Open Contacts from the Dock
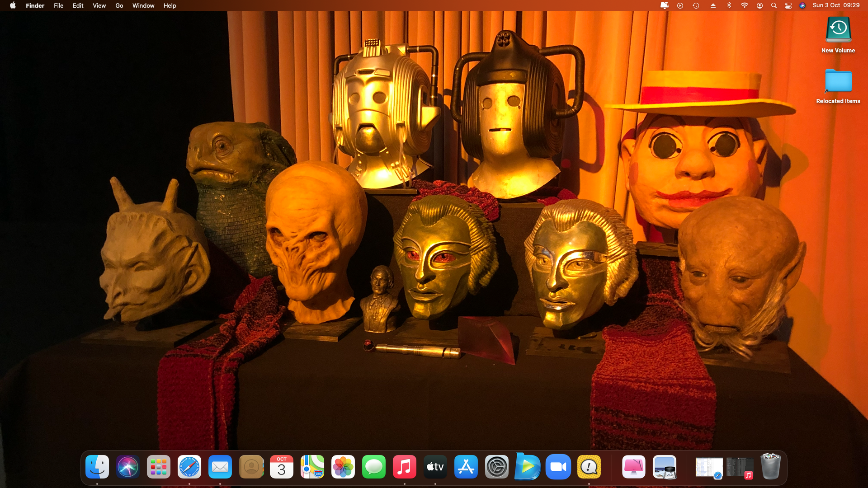This screenshot has width=868, height=488. point(251,467)
